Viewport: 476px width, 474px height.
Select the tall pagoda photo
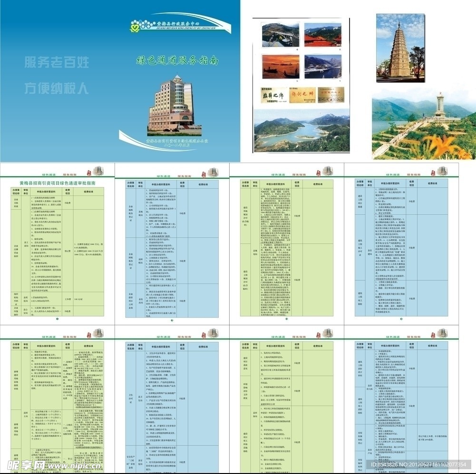click(x=400, y=48)
